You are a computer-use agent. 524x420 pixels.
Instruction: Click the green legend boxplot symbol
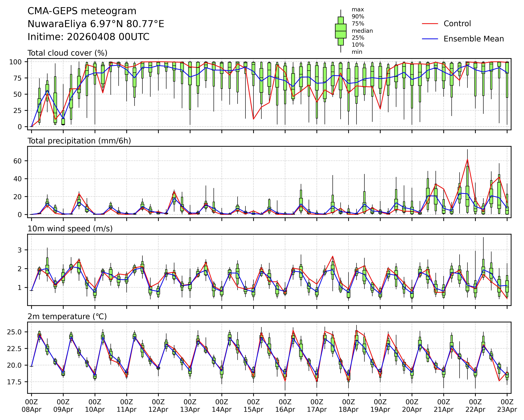click(x=340, y=31)
